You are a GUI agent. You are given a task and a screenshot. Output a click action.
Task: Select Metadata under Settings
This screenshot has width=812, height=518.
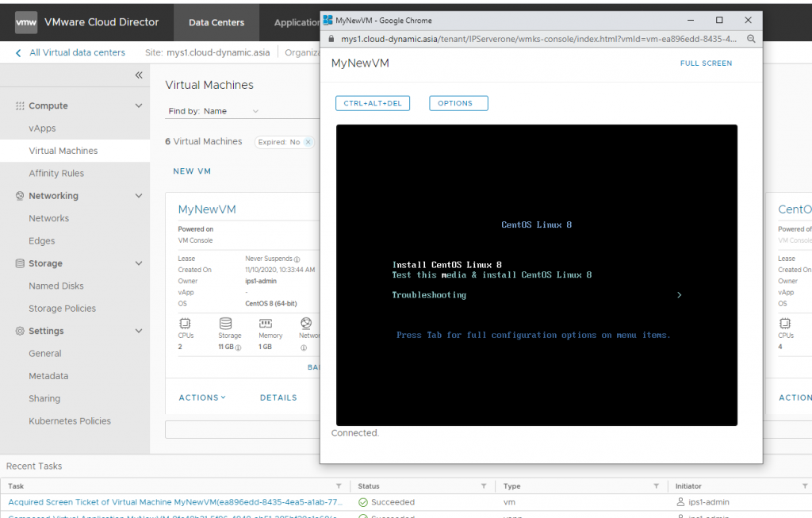click(48, 376)
